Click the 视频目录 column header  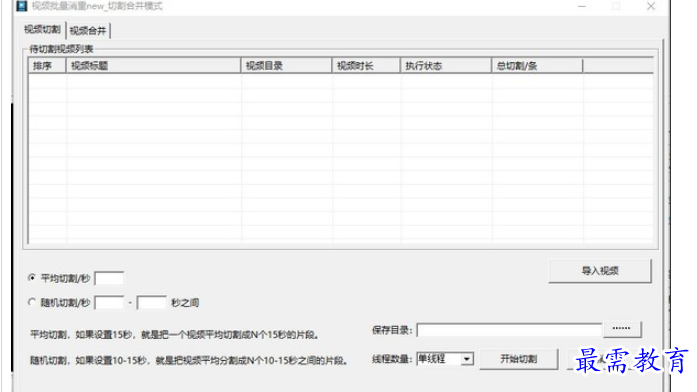pyautogui.click(x=286, y=66)
